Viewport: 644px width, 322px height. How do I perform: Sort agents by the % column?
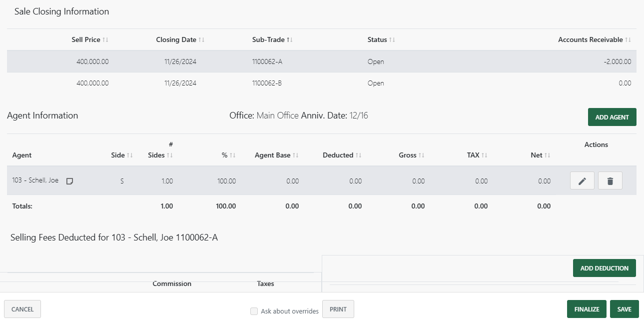coord(233,155)
